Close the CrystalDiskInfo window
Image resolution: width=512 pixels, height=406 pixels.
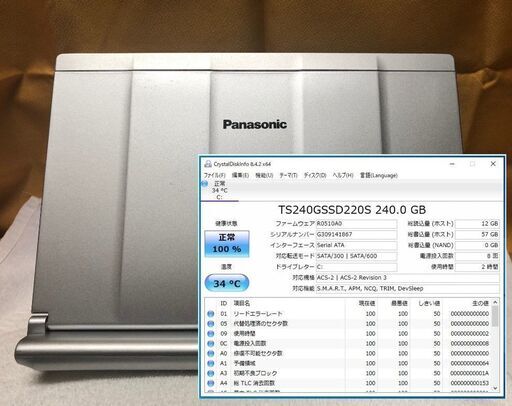click(493, 164)
